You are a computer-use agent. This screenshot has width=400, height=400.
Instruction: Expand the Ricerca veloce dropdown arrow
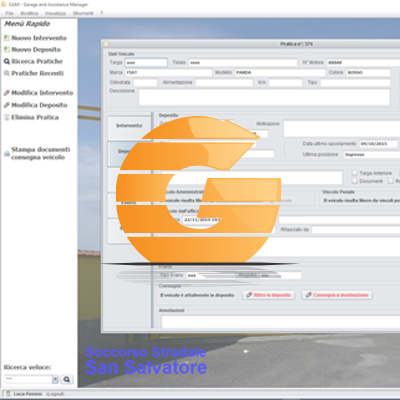point(55,379)
